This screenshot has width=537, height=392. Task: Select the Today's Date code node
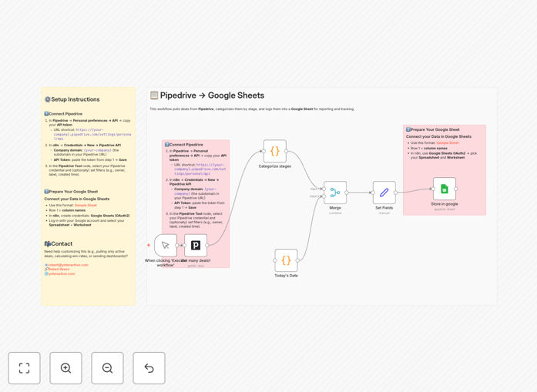(x=286, y=260)
